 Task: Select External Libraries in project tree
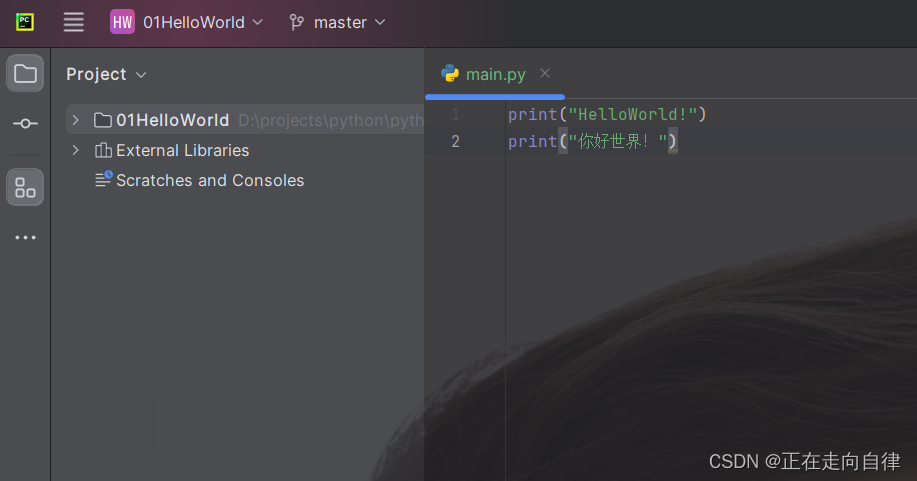tap(182, 150)
